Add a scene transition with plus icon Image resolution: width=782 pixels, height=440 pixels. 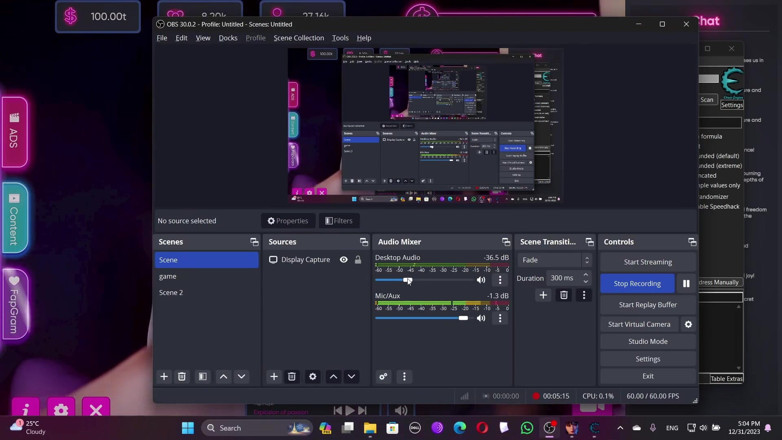(543, 295)
